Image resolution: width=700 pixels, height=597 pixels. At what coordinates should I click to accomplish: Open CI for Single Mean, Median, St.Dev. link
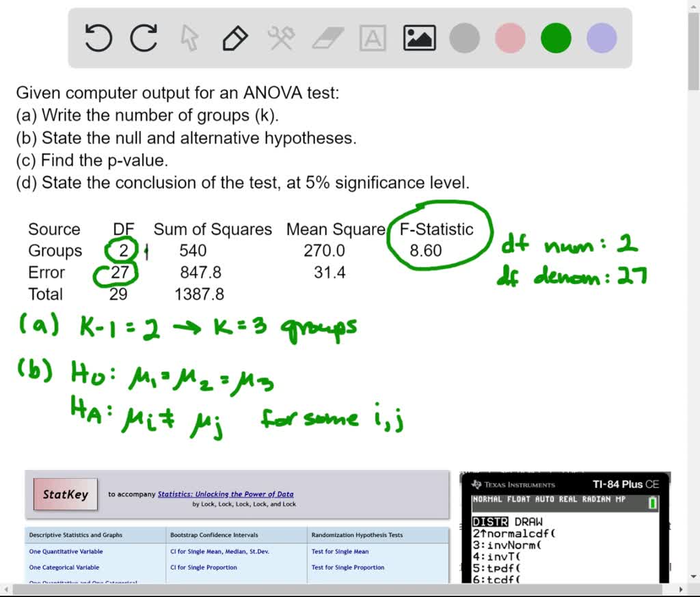point(219,551)
